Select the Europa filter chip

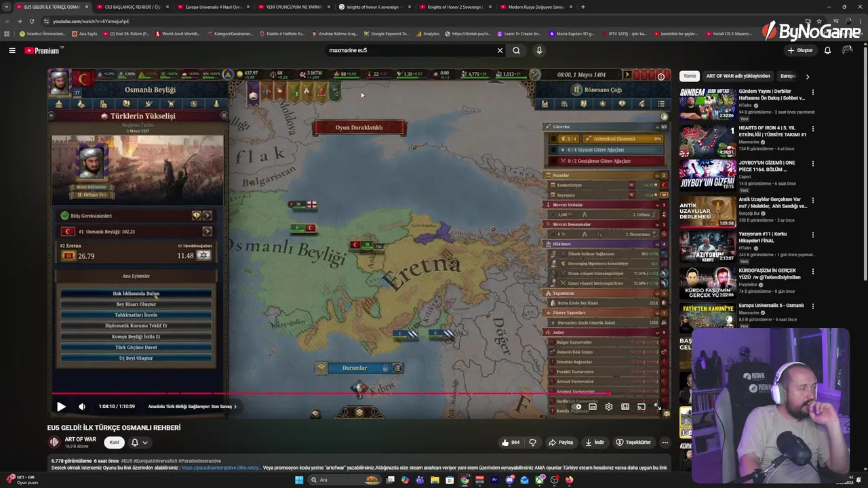788,76
